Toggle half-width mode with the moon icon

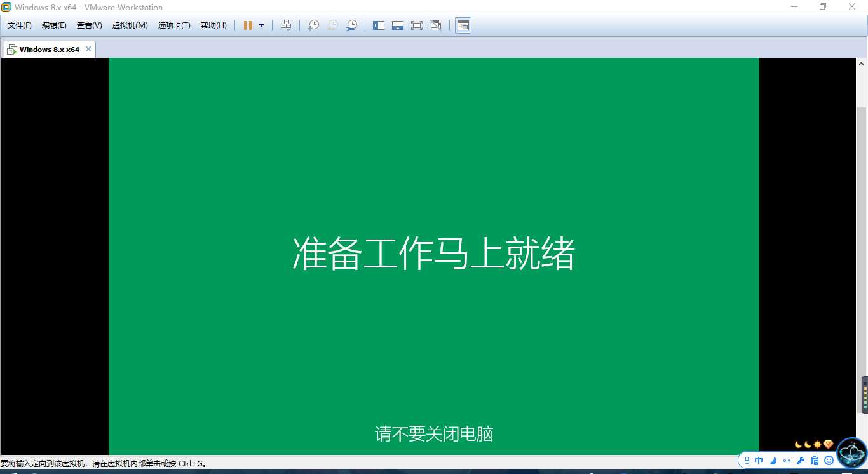773,461
